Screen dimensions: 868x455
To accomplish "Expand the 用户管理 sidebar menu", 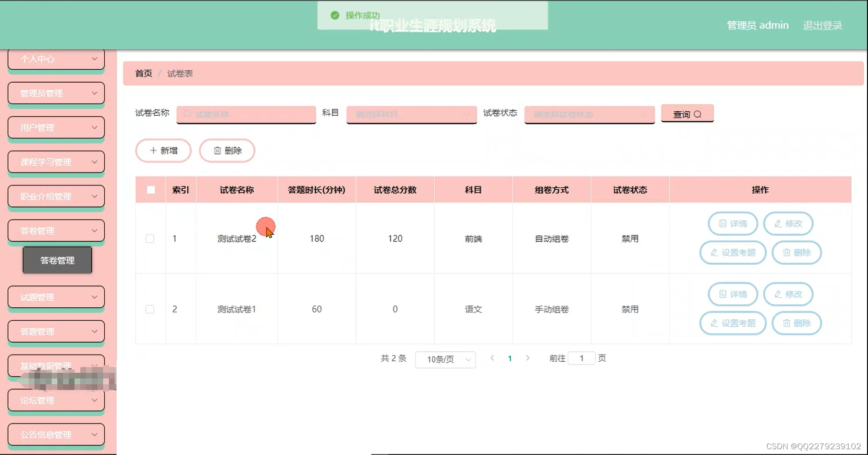I will point(56,127).
